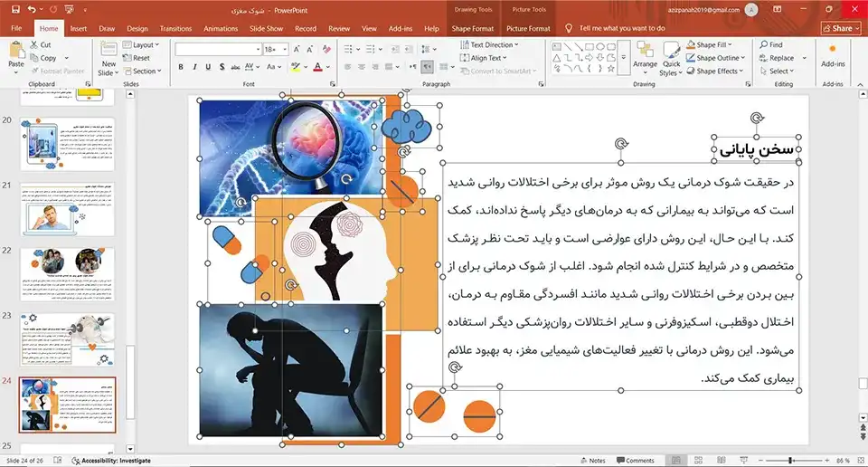868x467 pixels.
Task: Click the account avatar icon
Action: click(x=751, y=10)
